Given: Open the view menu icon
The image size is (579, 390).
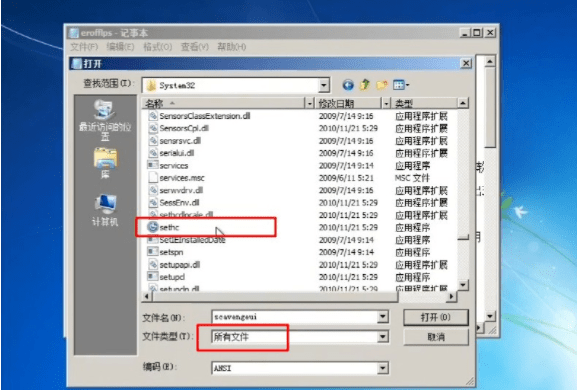Looking at the screenshot, I should 401,85.
